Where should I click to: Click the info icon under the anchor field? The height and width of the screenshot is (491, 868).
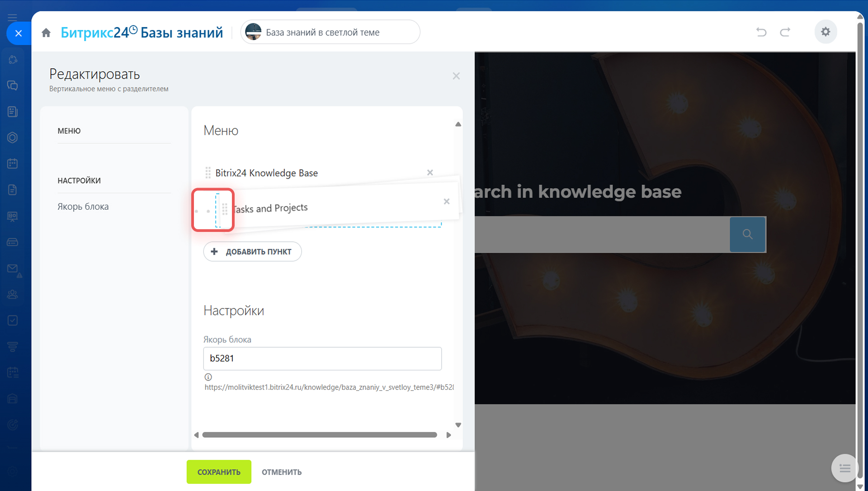click(208, 377)
